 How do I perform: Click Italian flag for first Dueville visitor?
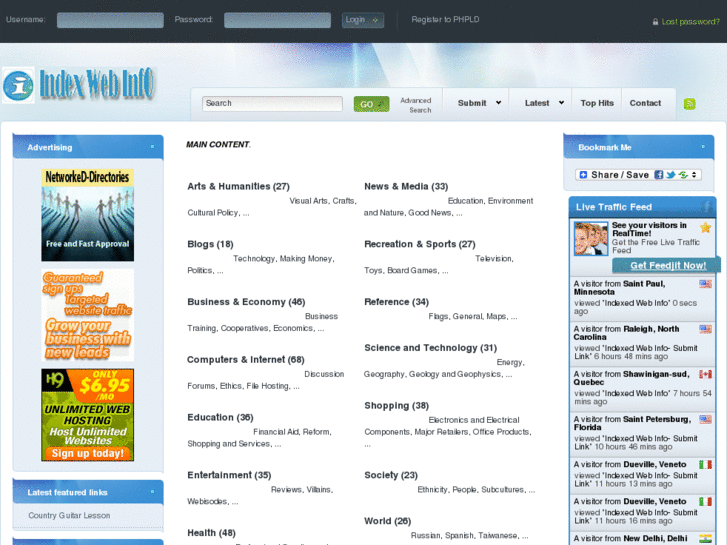[x=705, y=464]
